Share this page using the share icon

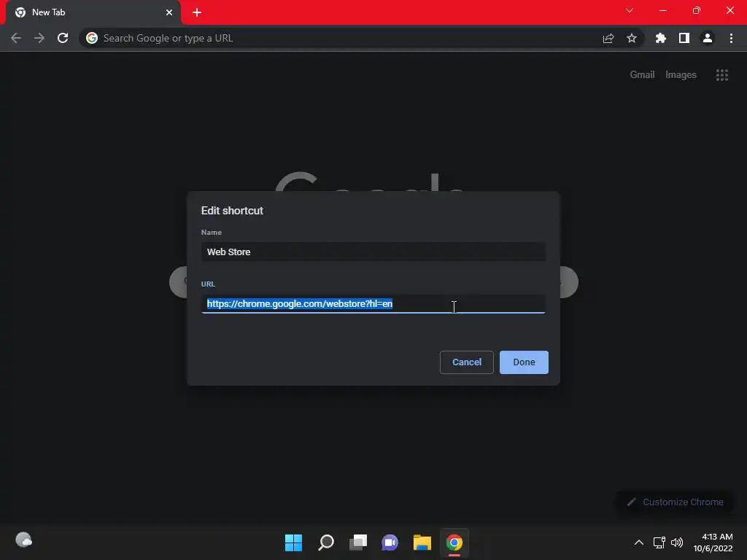click(608, 38)
